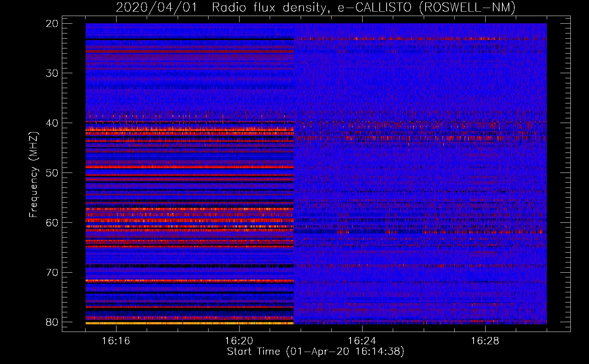Click the 16:16 time tick label
589x364 pixels.
116,341
